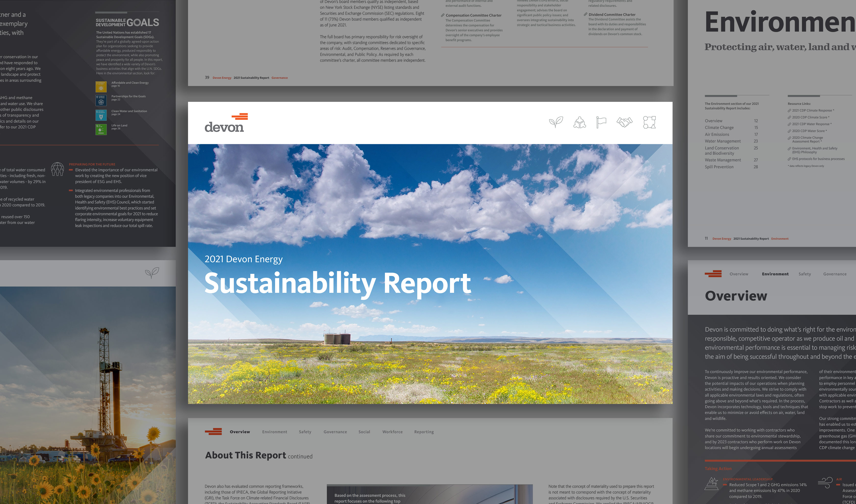The width and height of the screenshot is (856, 504).
Task: Click the Water Management contents entry
Action: pos(731,141)
